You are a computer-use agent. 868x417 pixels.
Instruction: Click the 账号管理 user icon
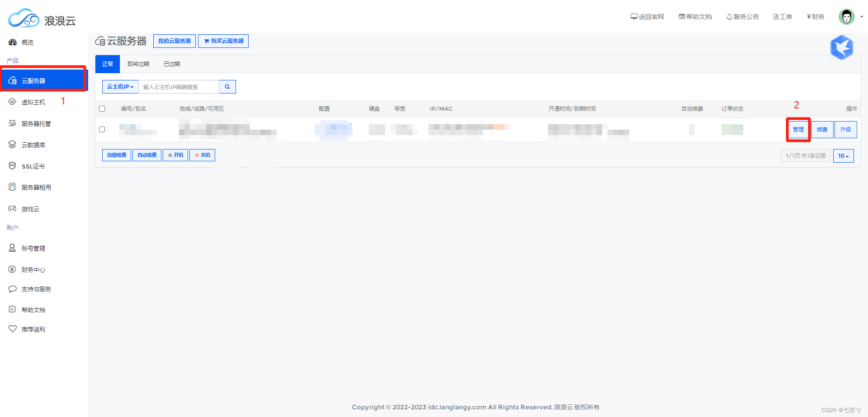click(13, 248)
